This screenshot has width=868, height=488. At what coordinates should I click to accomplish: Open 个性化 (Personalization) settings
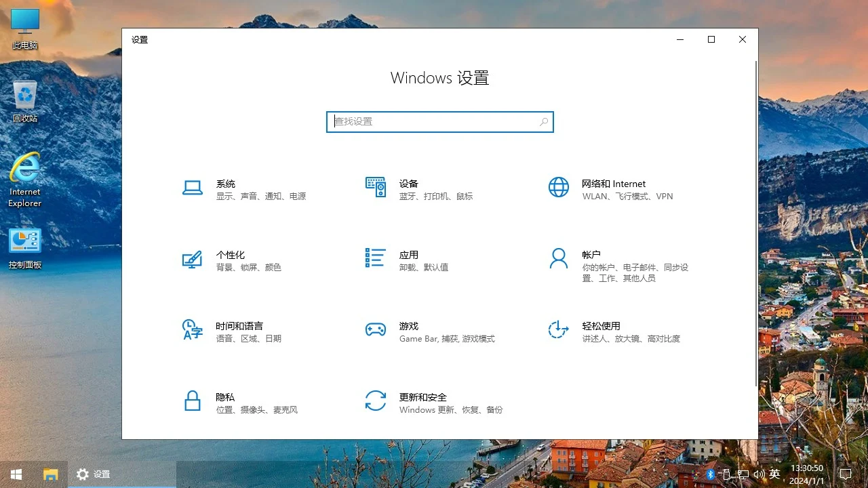coord(231,261)
